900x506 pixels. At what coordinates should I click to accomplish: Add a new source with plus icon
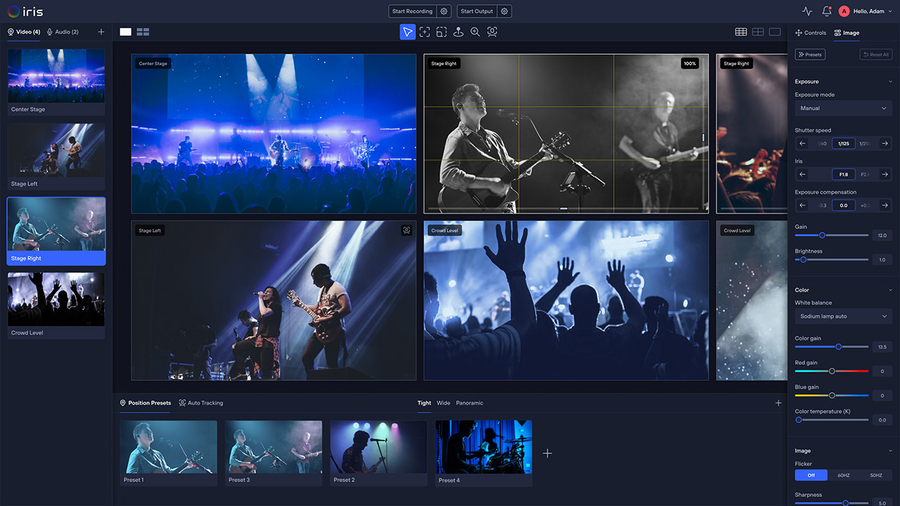coord(101,32)
